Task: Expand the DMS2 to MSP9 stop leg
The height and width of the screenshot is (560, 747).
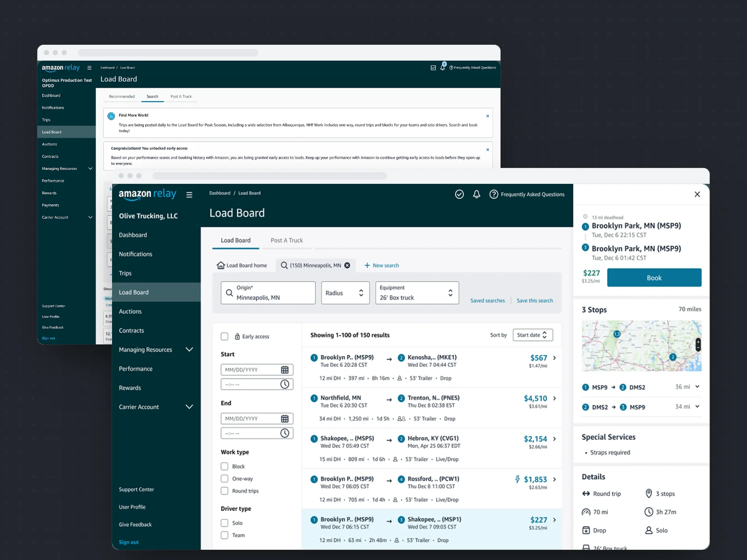Action: coord(698,406)
